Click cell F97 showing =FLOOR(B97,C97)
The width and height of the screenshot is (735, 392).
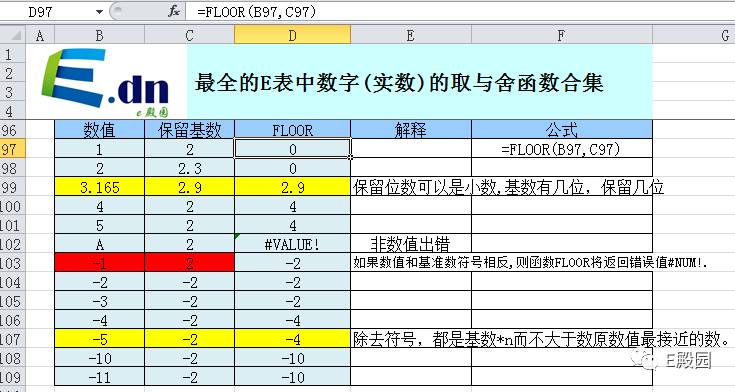click(562, 149)
